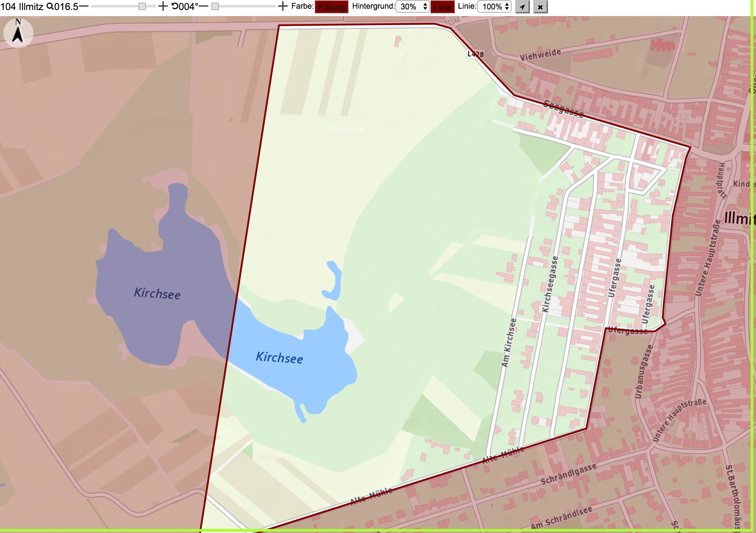
Task: Click the rotation plus icon
Action: (x=283, y=6)
